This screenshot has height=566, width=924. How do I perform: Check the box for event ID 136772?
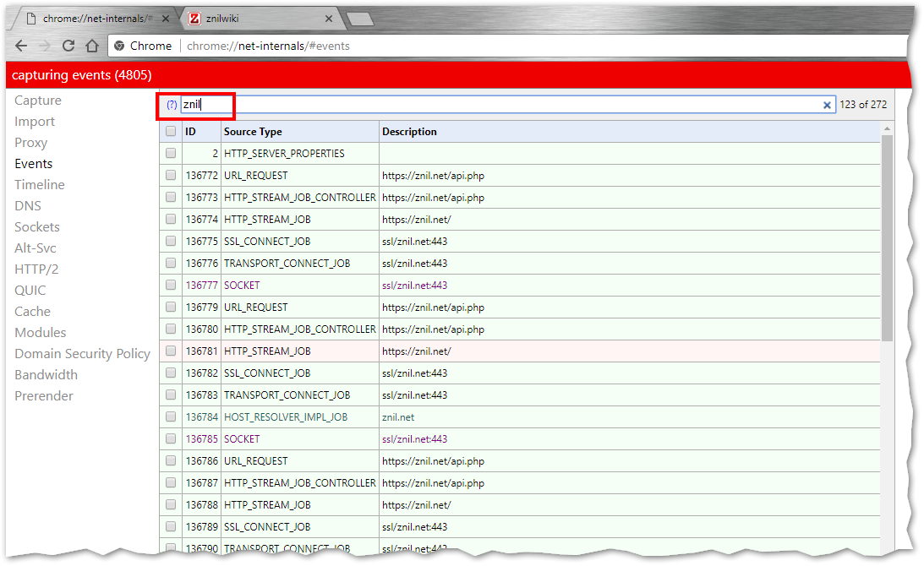[171, 176]
